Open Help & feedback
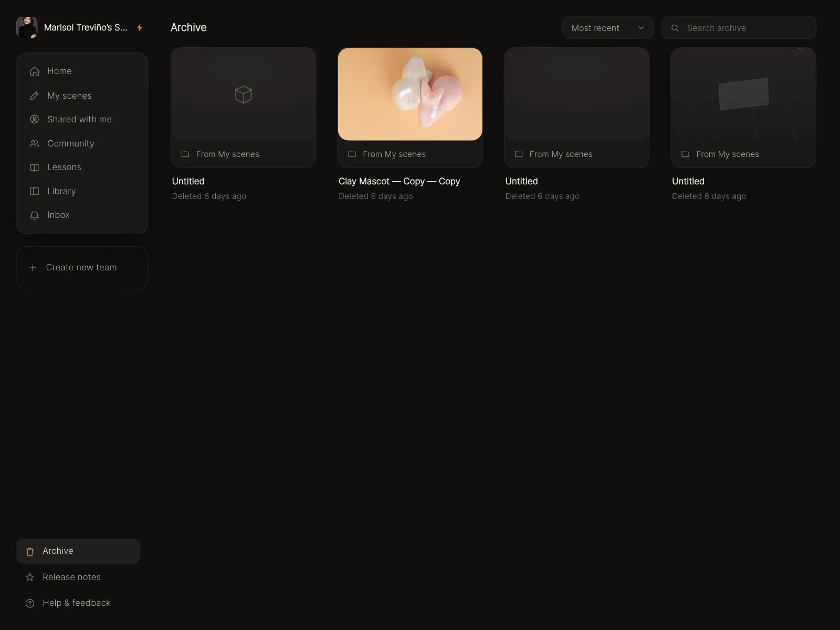840x630 pixels. coord(78,603)
